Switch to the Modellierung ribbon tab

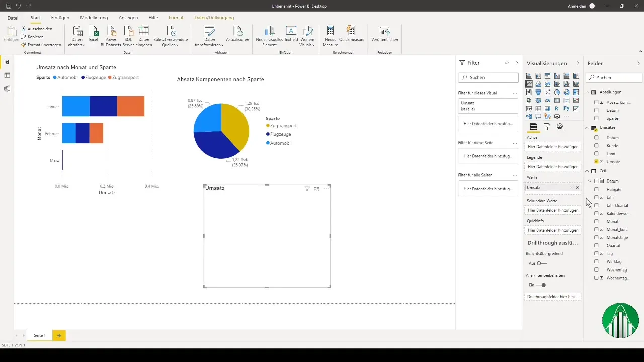coord(94,18)
